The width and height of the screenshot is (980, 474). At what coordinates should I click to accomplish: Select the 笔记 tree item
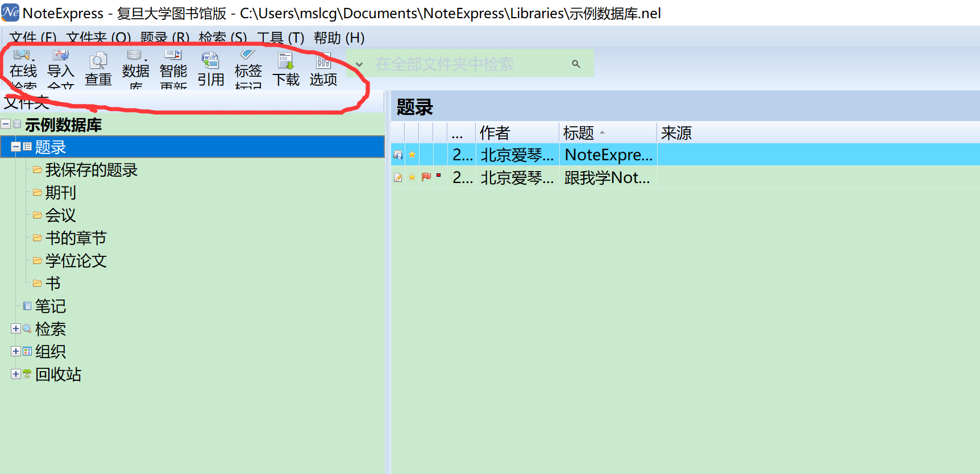(51, 306)
